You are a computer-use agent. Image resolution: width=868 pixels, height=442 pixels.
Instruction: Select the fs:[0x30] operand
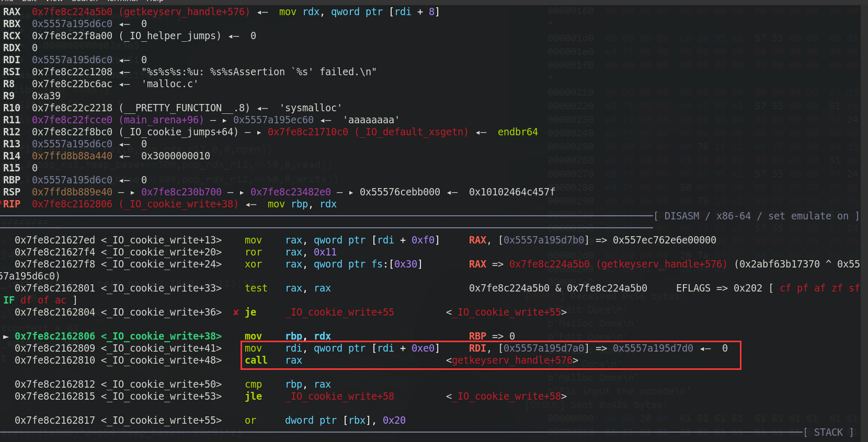[397, 264]
